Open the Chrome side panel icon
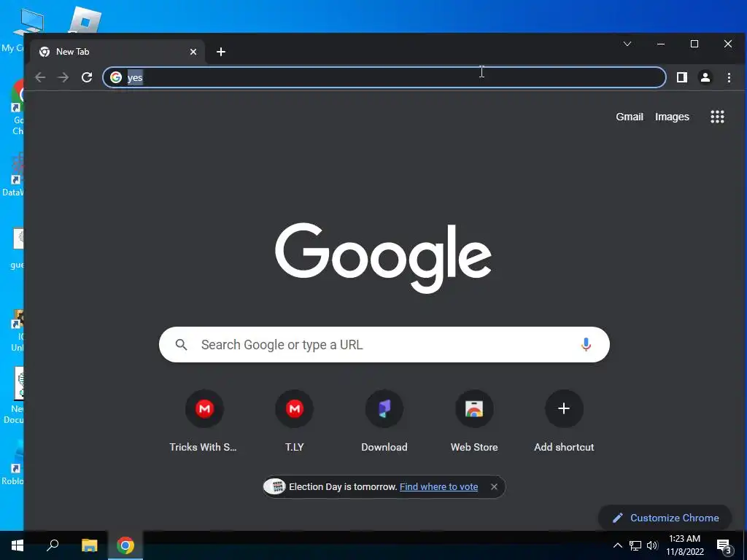Viewport: 747px width, 560px height. [x=682, y=77]
